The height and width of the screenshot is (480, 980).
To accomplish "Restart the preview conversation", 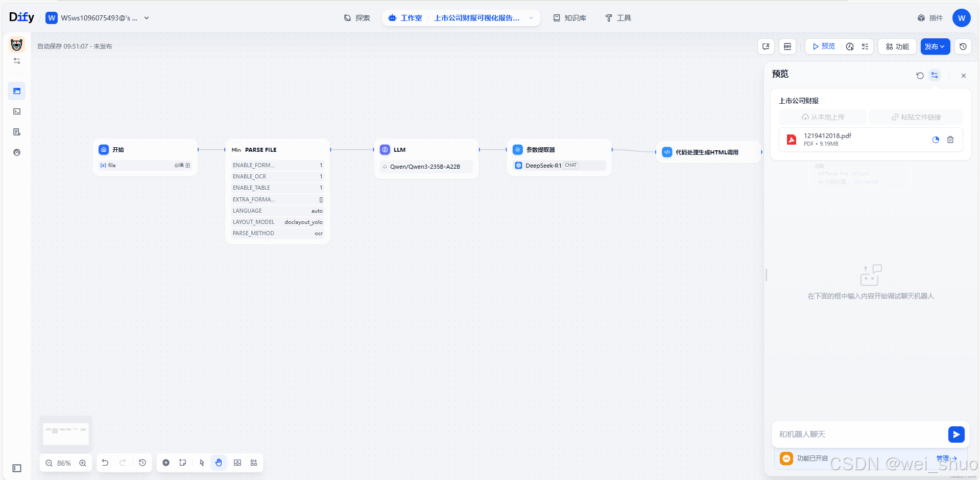I will pyautogui.click(x=920, y=76).
